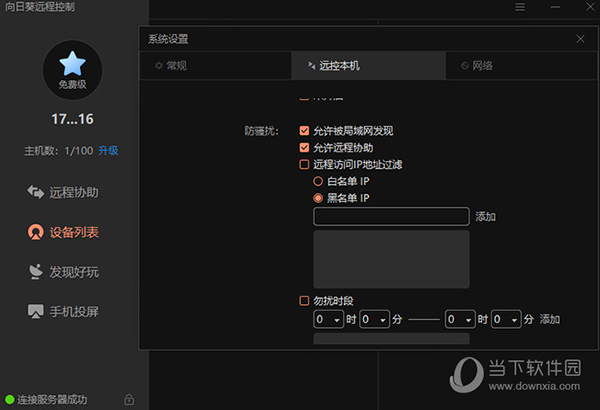Open the hamburger menu in title bar
Image resolution: width=600 pixels, height=410 pixels.
tap(520, 7)
